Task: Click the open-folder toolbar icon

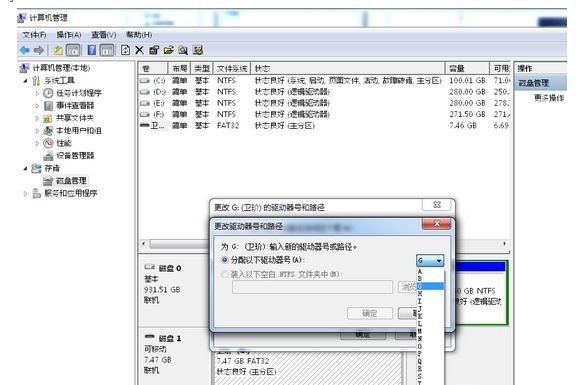Action: coord(168,50)
